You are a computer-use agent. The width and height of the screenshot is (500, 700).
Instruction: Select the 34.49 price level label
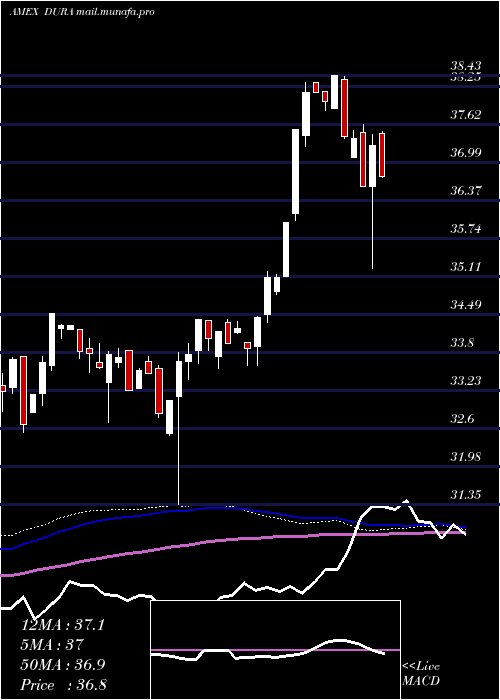[466, 305]
